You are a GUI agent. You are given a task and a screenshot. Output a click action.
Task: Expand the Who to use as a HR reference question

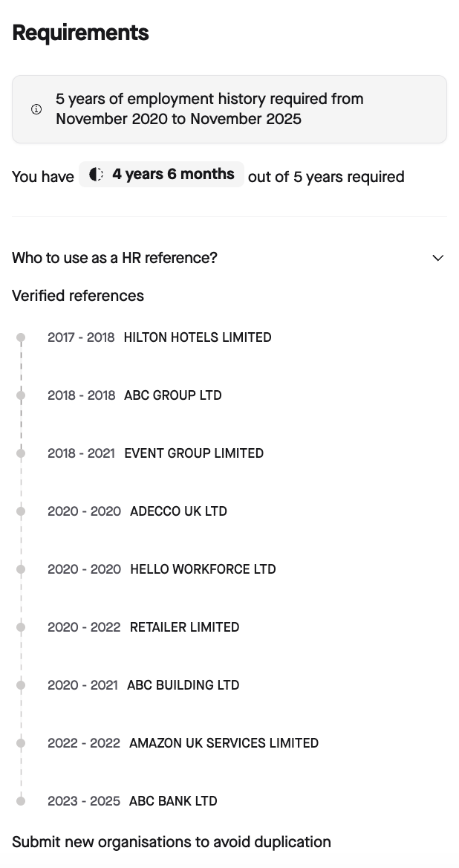tap(113, 258)
